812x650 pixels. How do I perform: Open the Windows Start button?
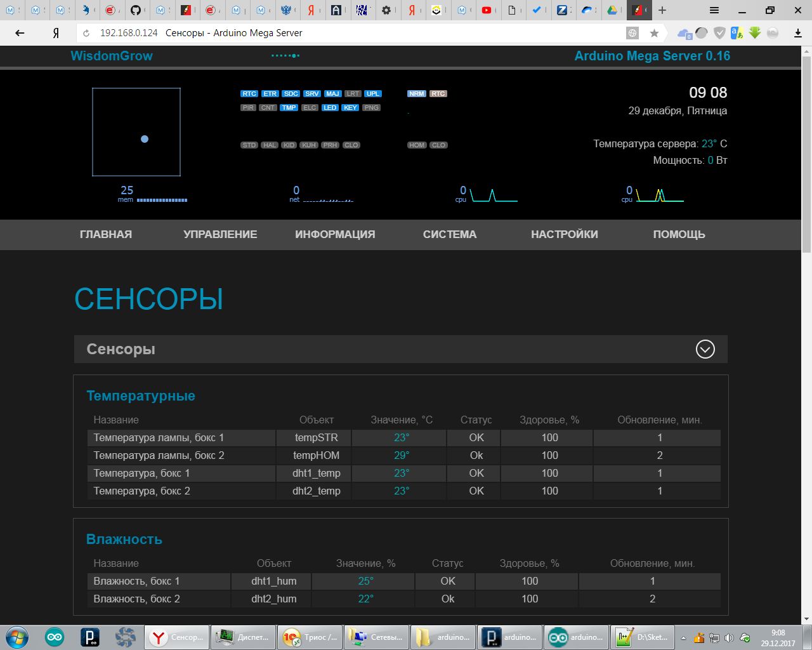[16, 637]
